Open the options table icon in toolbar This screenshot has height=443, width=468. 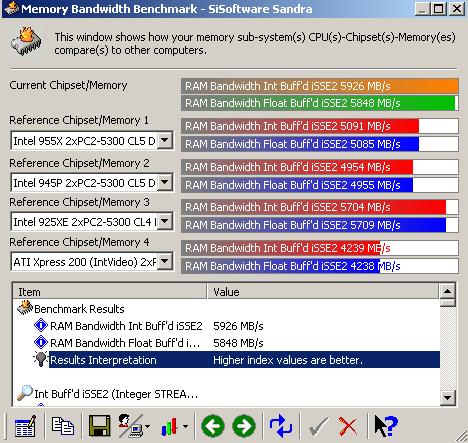click(25, 426)
